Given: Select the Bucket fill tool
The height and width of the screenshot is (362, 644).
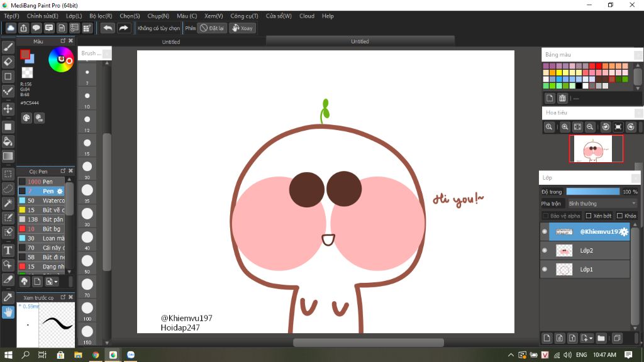Looking at the screenshot, I should click(8, 141).
